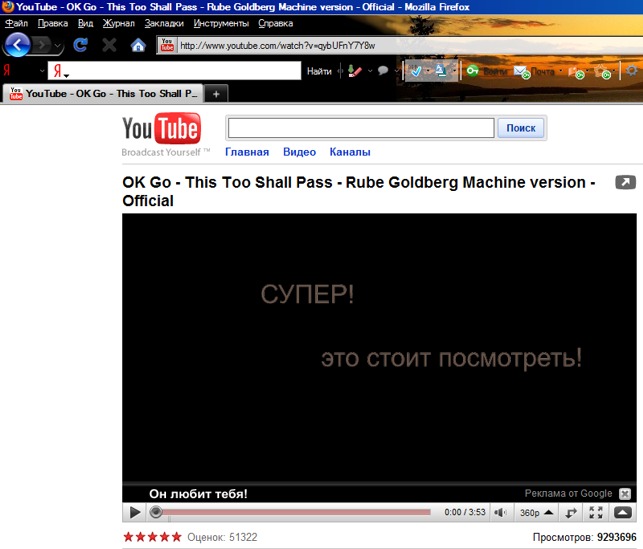Click the 0:00 / 3:53 time display
This screenshot has width=643, height=549.
(x=465, y=512)
